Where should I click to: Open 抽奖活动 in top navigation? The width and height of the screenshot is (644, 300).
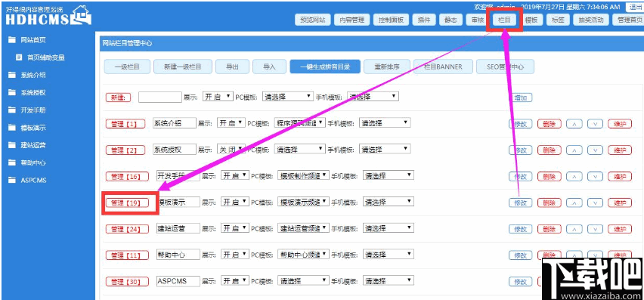point(591,20)
